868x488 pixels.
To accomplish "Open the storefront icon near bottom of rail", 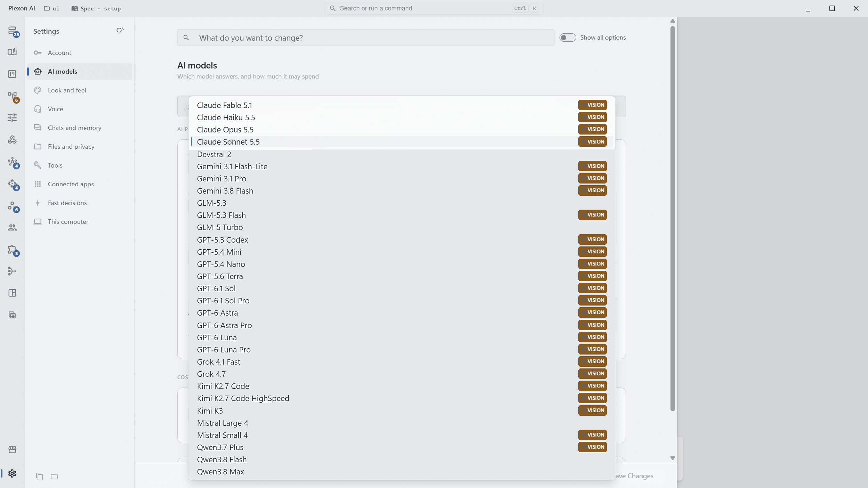I will point(12,450).
